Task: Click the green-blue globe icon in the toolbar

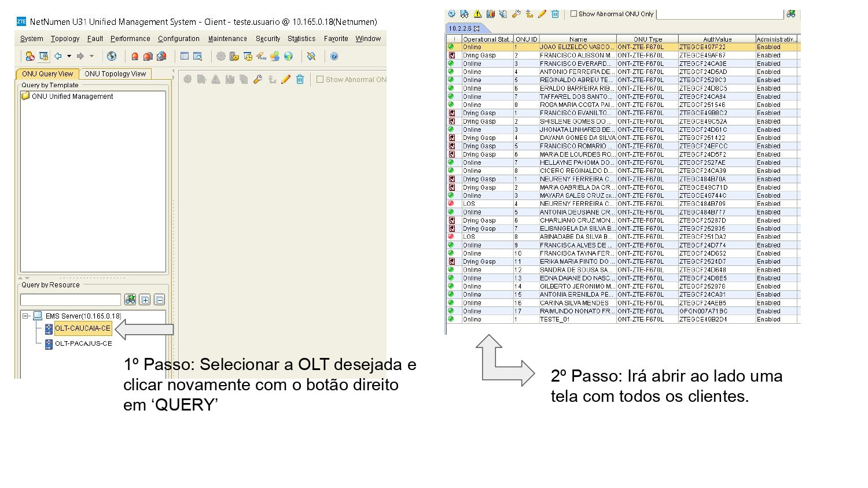Action: (288, 56)
